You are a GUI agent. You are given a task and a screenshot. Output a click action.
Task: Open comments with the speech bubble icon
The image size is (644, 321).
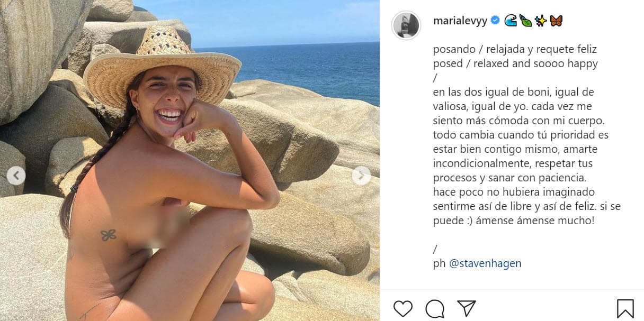pos(435,308)
